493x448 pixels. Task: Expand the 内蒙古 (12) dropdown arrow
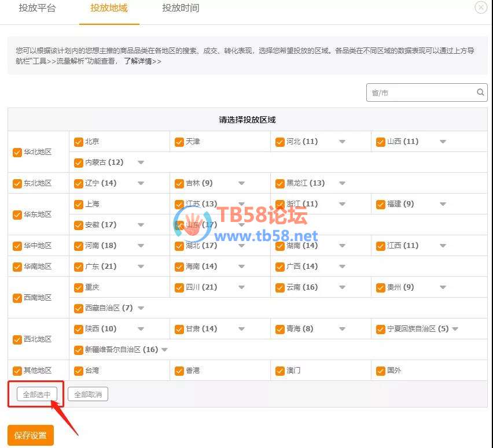tap(141, 162)
